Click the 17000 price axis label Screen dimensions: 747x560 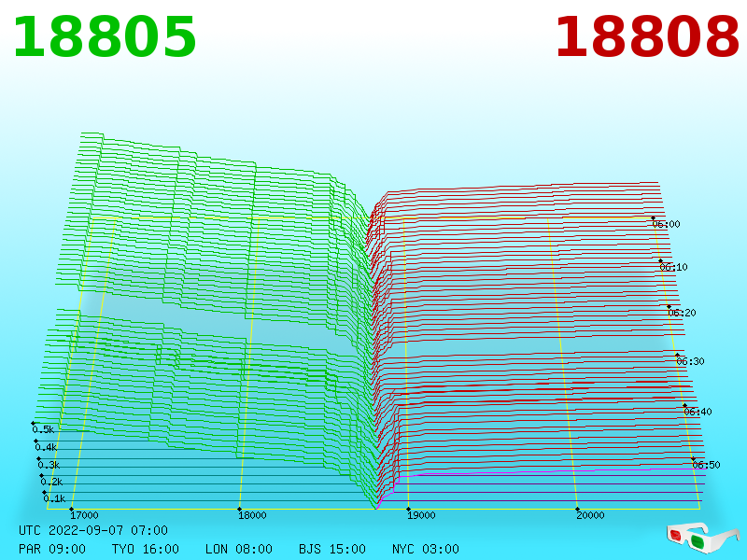(x=84, y=515)
